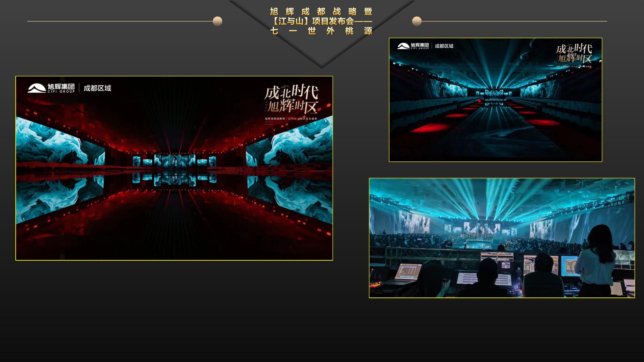644x362 pixels.
Task: Click the gold sphere at left header line end
Action: [218, 21]
